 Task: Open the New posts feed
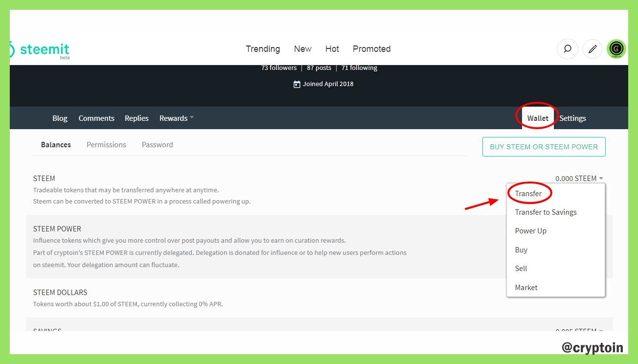(303, 49)
